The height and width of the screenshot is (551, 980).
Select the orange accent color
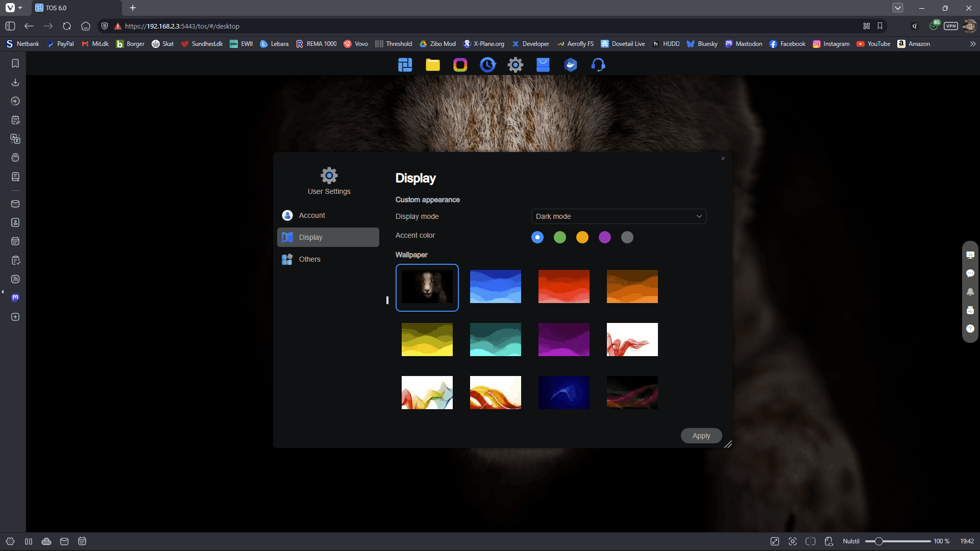click(582, 237)
